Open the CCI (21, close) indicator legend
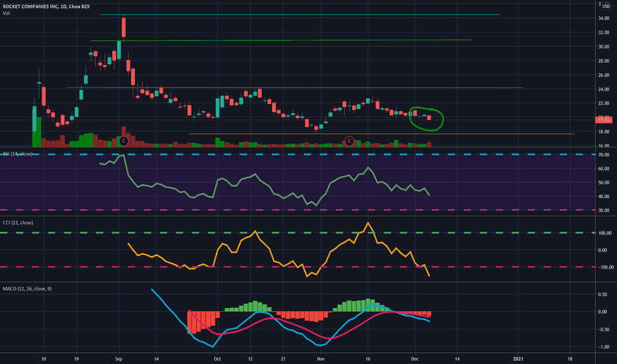 18,223
